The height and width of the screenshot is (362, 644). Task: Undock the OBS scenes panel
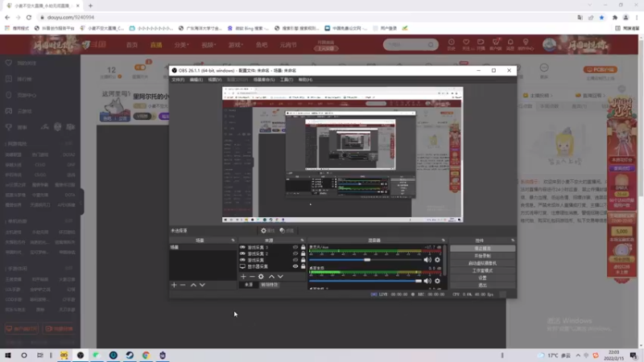pos(233,241)
